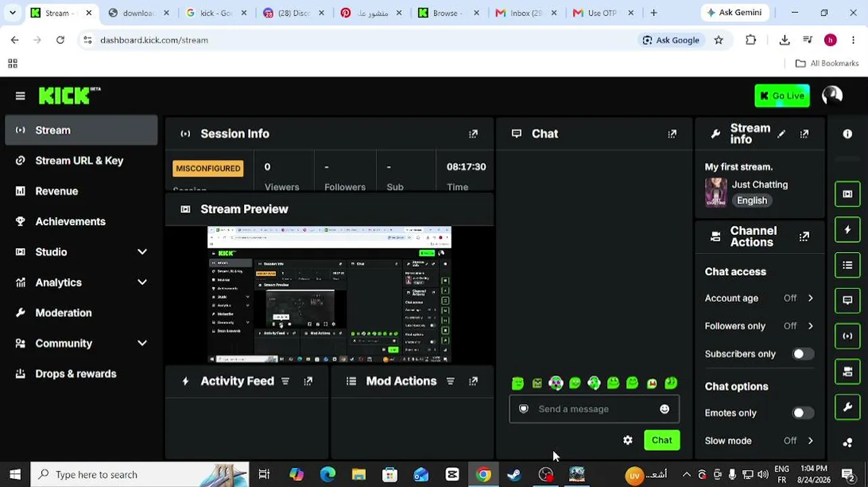Open All Bookmarks folder
This screenshot has width=868, height=487.
pyautogui.click(x=827, y=64)
